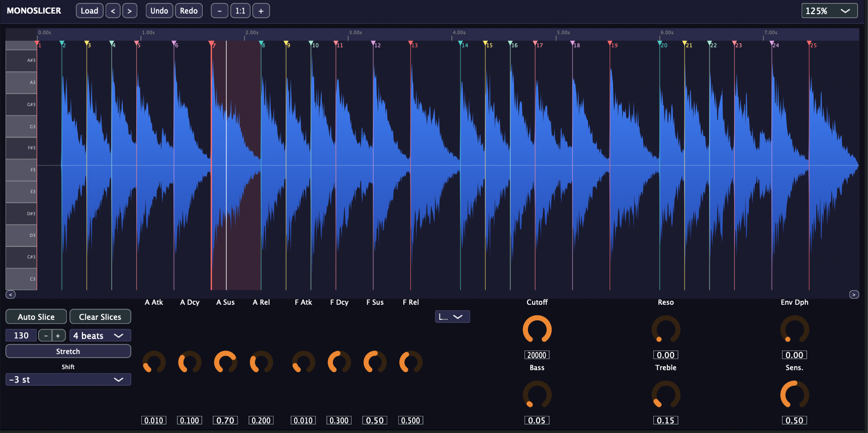Click the 130 tempo field
This screenshot has height=433, width=868.
21,335
